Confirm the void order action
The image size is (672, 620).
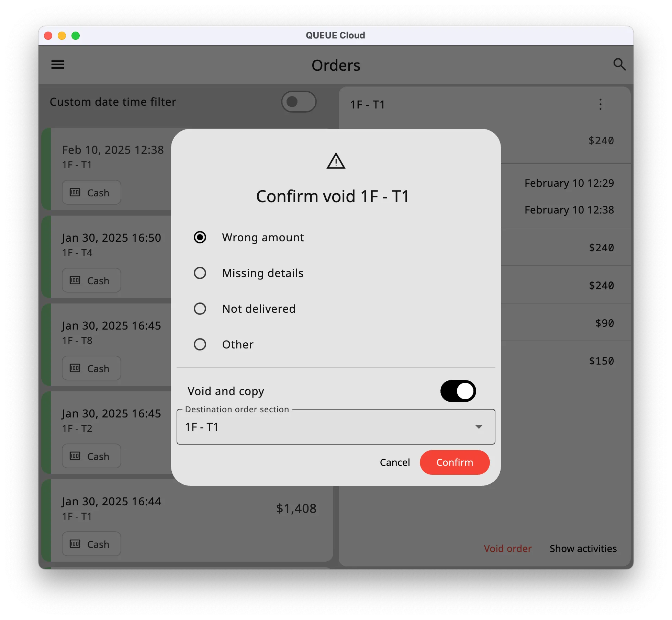(455, 462)
